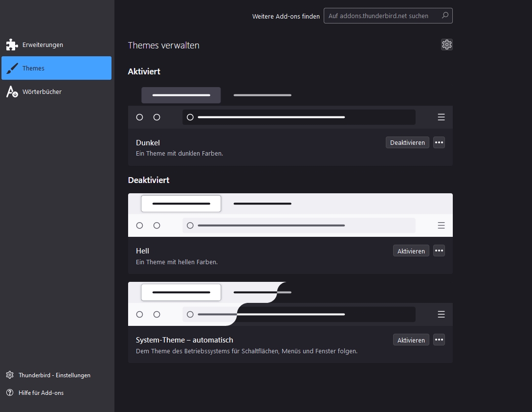The width and height of the screenshot is (532, 412).
Task: Click the Deaktiviert section heading
Action: coord(148,180)
